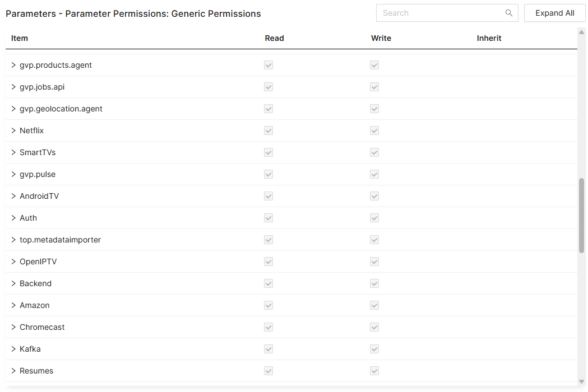Expand the Resumes row chevron
588x392 pixels.
coord(13,371)
